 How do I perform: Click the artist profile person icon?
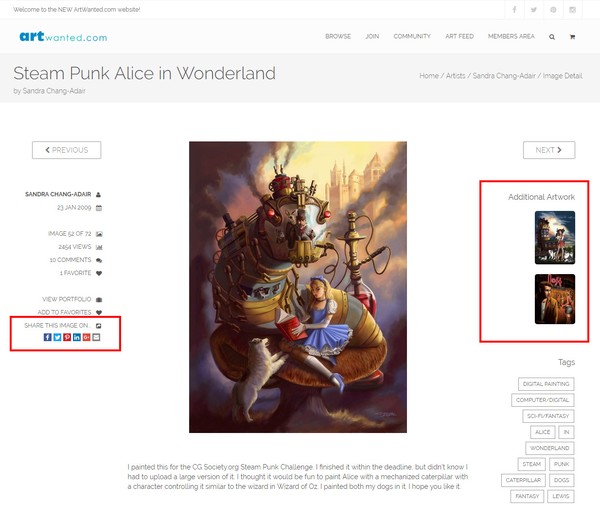[x=98, y=194]
